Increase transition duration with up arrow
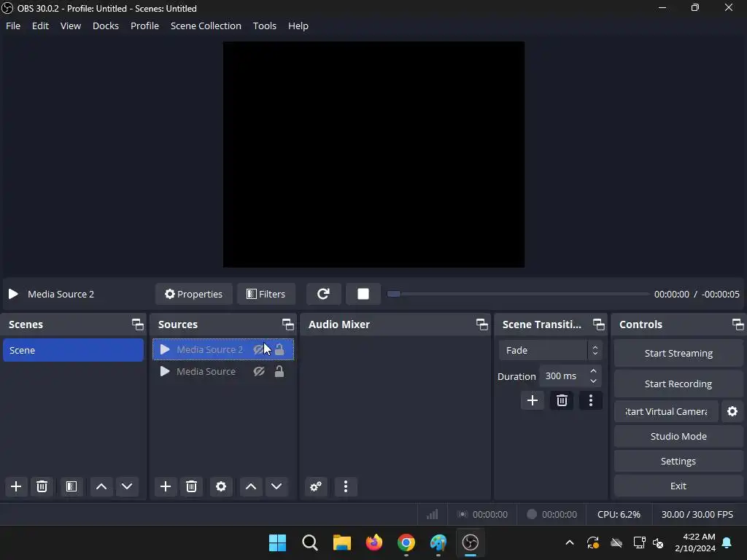The image size is (747, 560). click(594, 371)
